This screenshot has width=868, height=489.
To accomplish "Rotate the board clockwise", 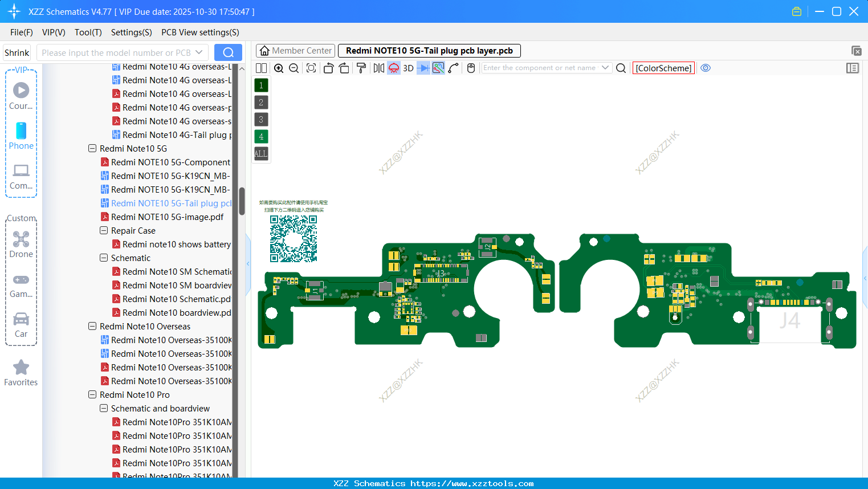I will coord(344,68).
